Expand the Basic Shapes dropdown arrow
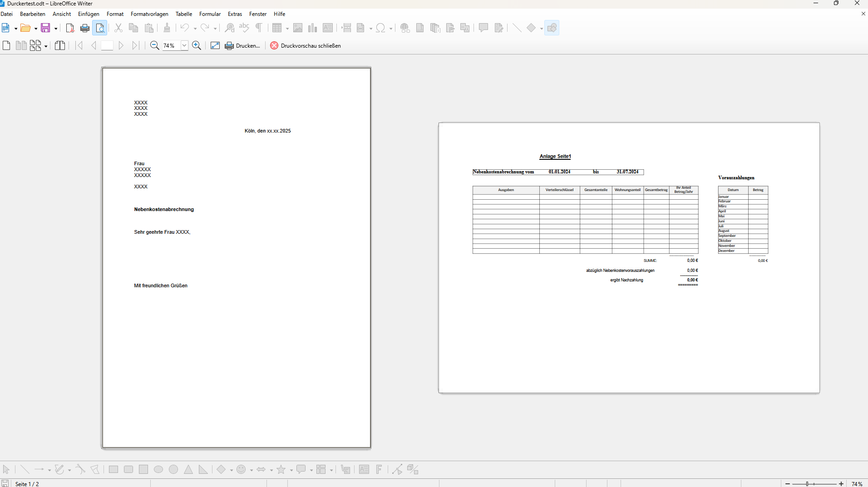868x487 pixels. (542, 29)
